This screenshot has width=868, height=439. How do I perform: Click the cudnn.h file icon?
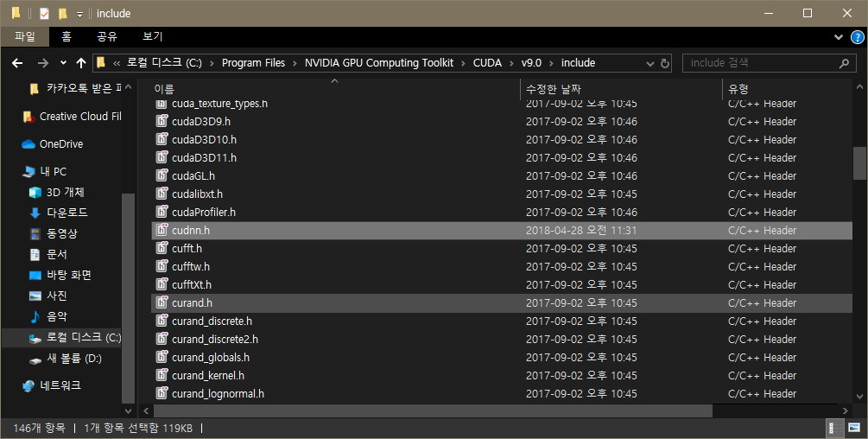162,230
